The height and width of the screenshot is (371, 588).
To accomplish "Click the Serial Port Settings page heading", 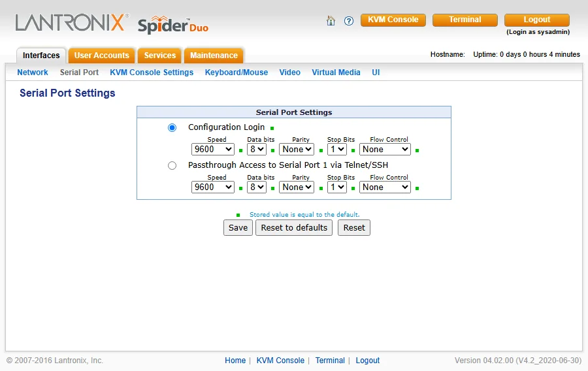I will pos(67,93).
